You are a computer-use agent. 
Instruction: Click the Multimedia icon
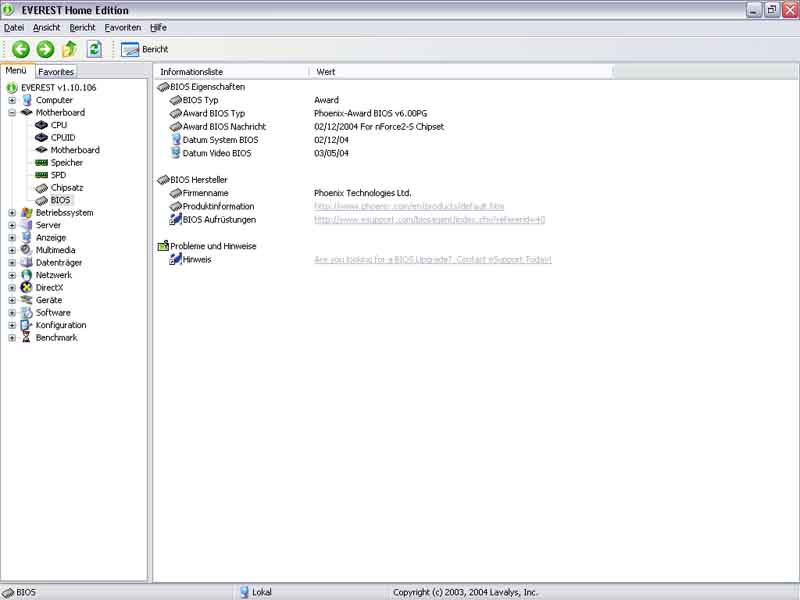click(27, 250)
